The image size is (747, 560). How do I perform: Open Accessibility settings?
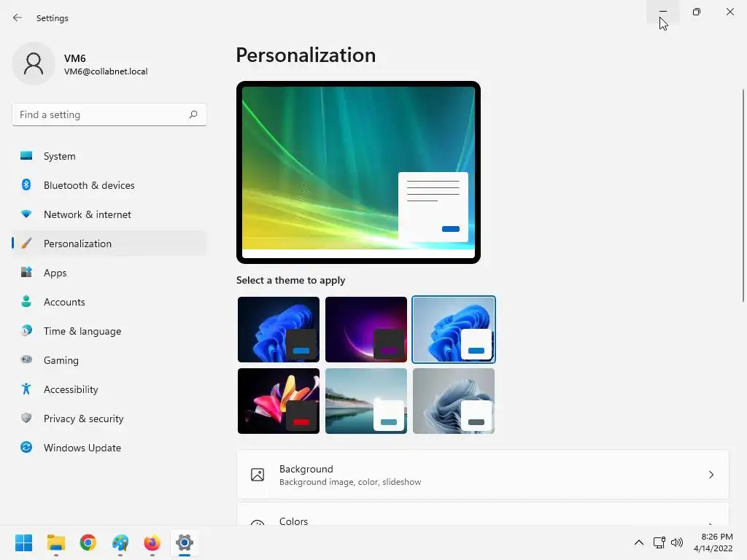[109, 389]
